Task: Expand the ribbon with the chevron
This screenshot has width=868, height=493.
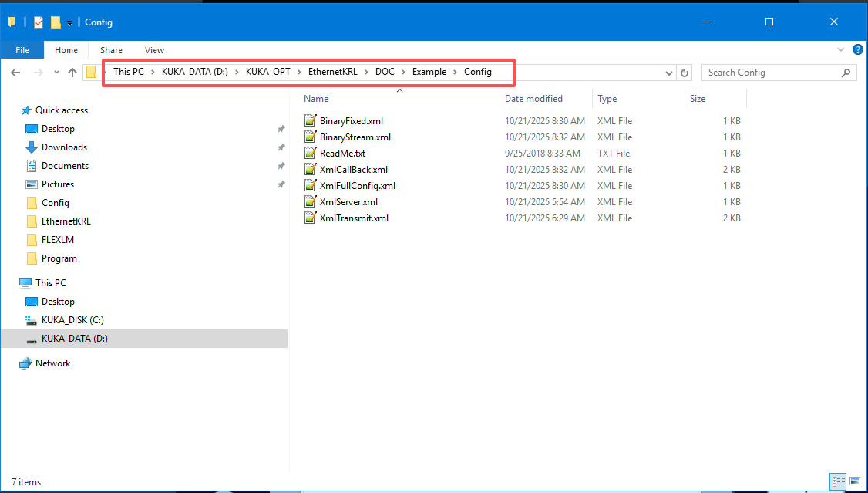Action: (x=842, y=50)
